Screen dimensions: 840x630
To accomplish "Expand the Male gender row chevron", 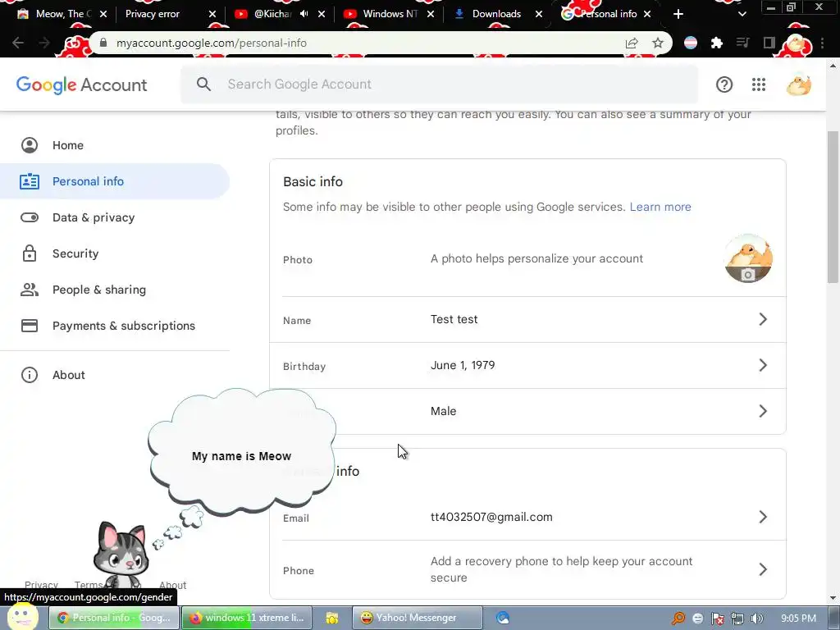I will point(763,412).
